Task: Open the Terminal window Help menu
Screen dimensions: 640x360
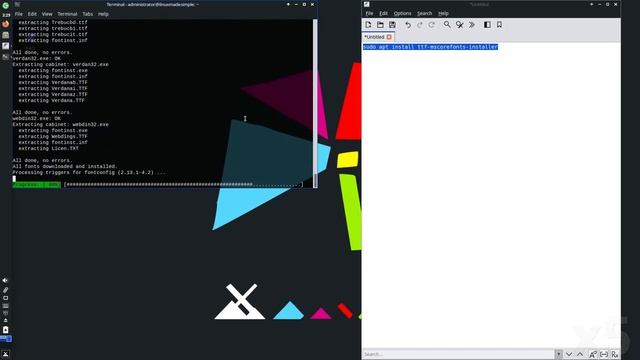Action: 103,14
